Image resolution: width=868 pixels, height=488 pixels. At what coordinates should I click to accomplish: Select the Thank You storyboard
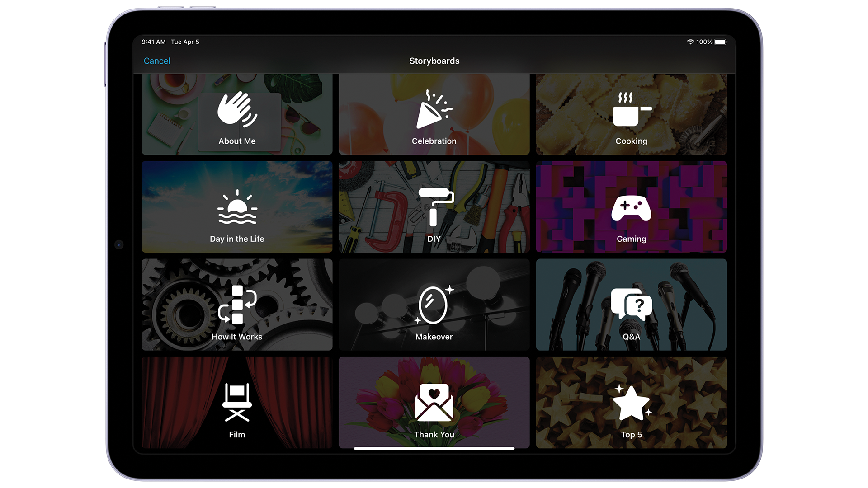click(434, 403)
